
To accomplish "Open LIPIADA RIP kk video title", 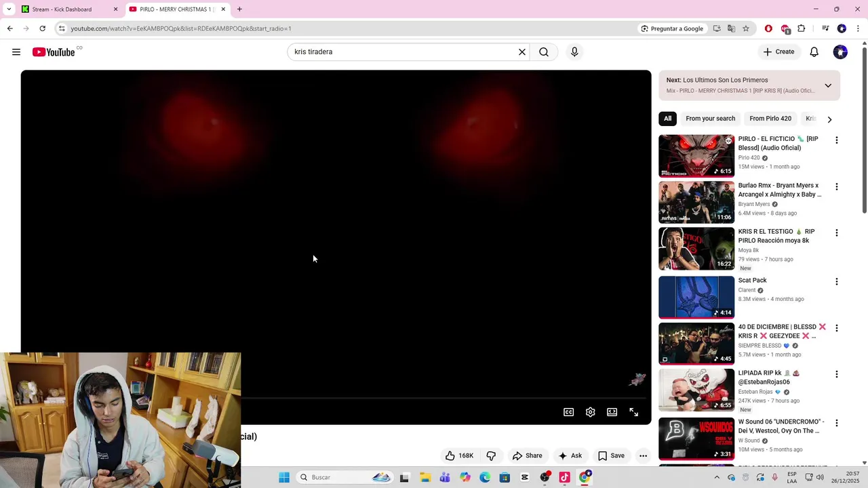I will click(769, 378).
